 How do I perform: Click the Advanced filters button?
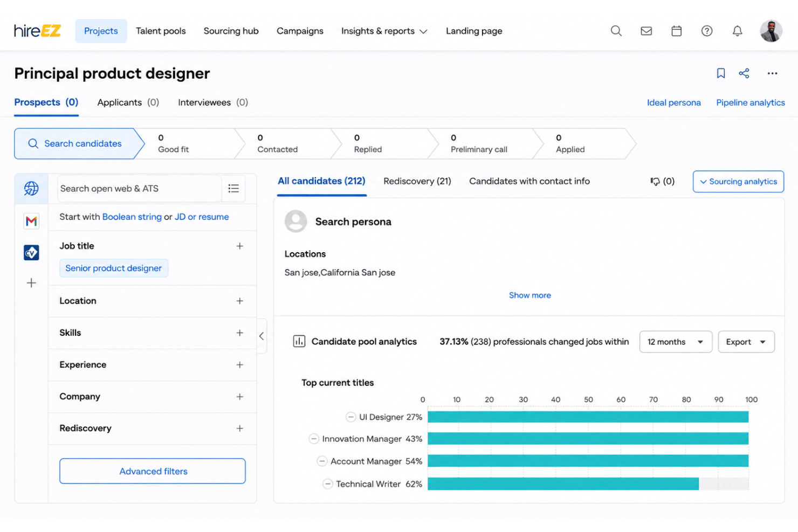click(153, 471)
